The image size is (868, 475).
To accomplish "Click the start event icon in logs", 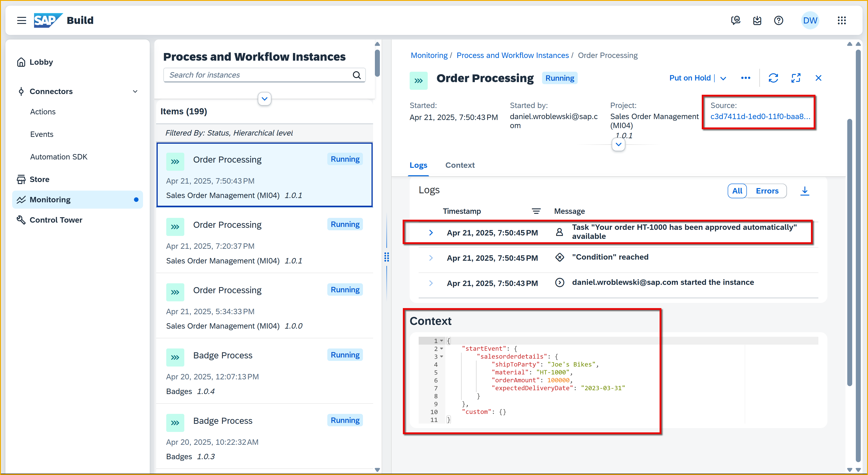I will tap(559, 282).
